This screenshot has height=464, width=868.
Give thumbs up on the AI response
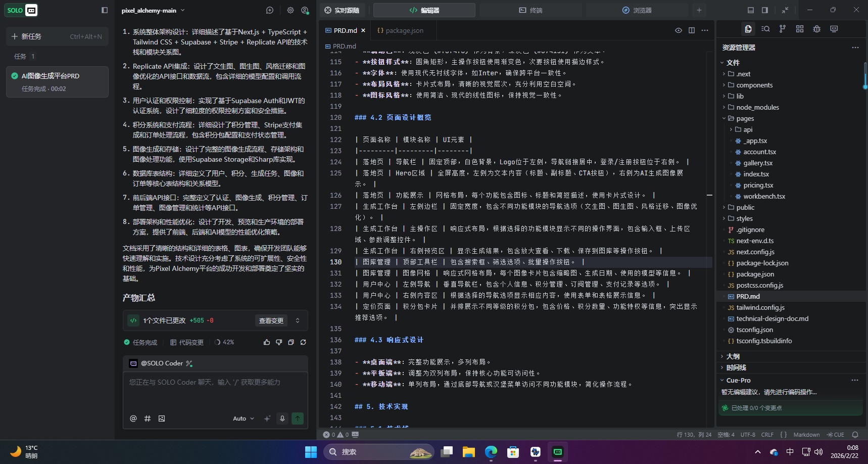[x=267, y=342]
